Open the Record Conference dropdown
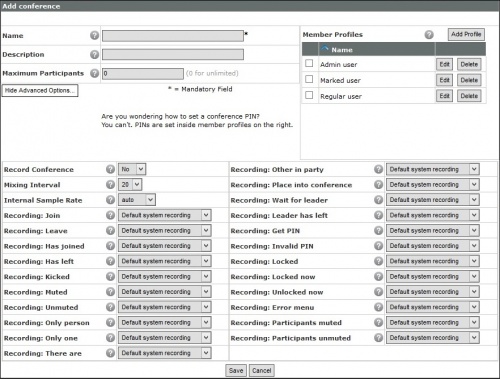Image resolution: width=500 pixels, height=379 pixels. (x=132, y=169)
